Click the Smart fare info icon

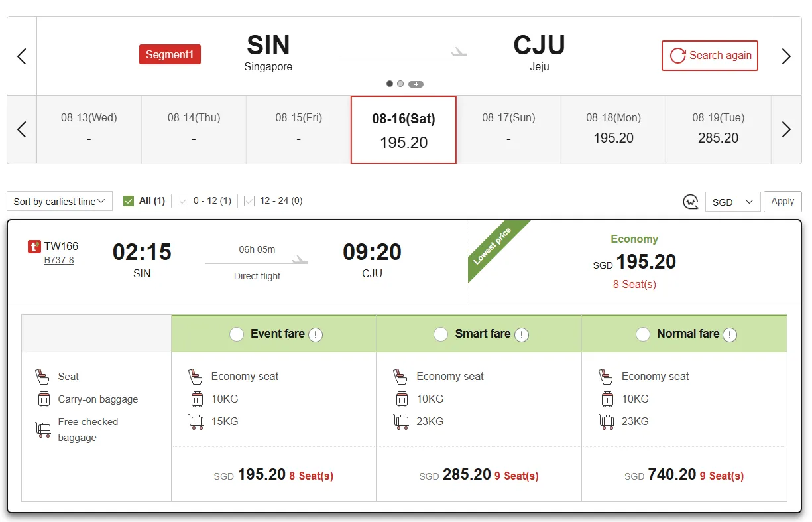pyautogui.click(x=522, y=335)
